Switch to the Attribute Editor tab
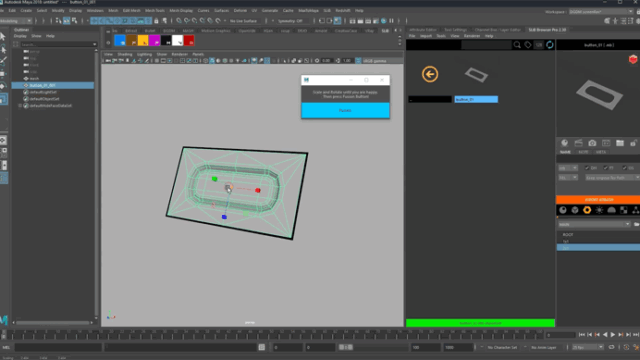This screenshot has width=640, height=360. tap(422, 30)
